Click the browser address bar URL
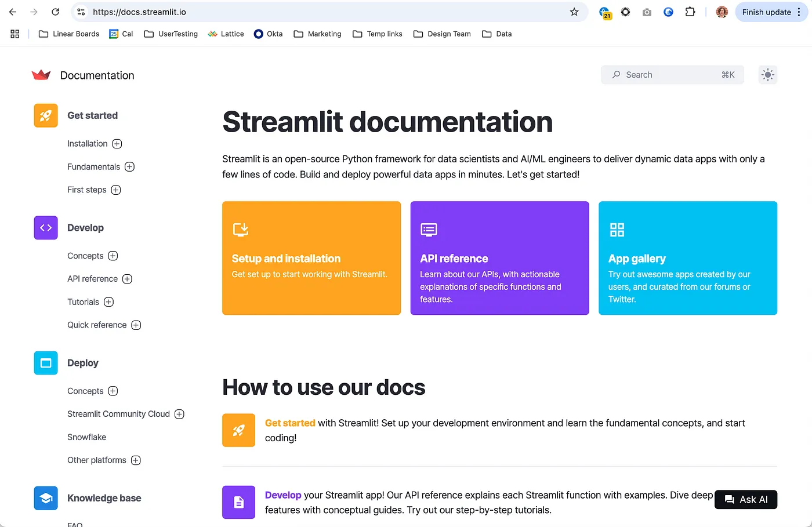 (x=139, y=12)
